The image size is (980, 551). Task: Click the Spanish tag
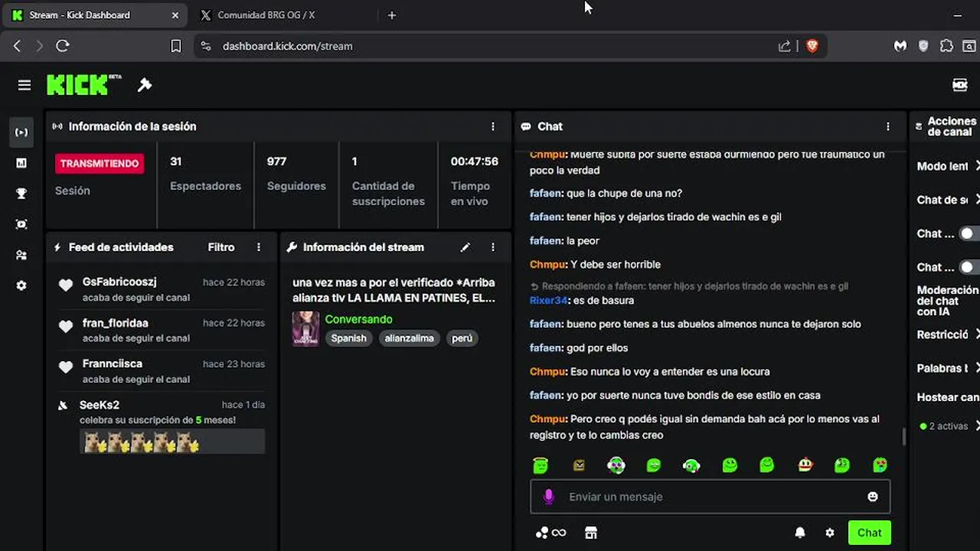pyautogui.click(x=348, y=338)
